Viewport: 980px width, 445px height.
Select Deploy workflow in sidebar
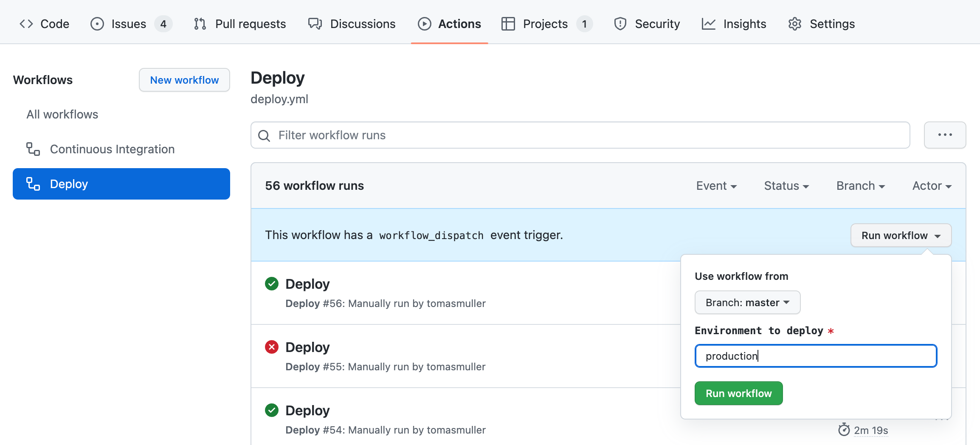(x=121, y=184)
